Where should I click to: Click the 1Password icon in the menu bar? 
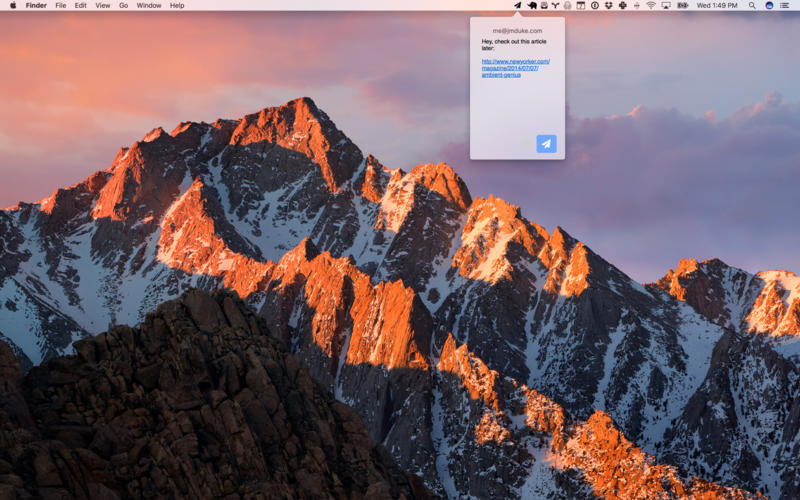pos(594,5)
